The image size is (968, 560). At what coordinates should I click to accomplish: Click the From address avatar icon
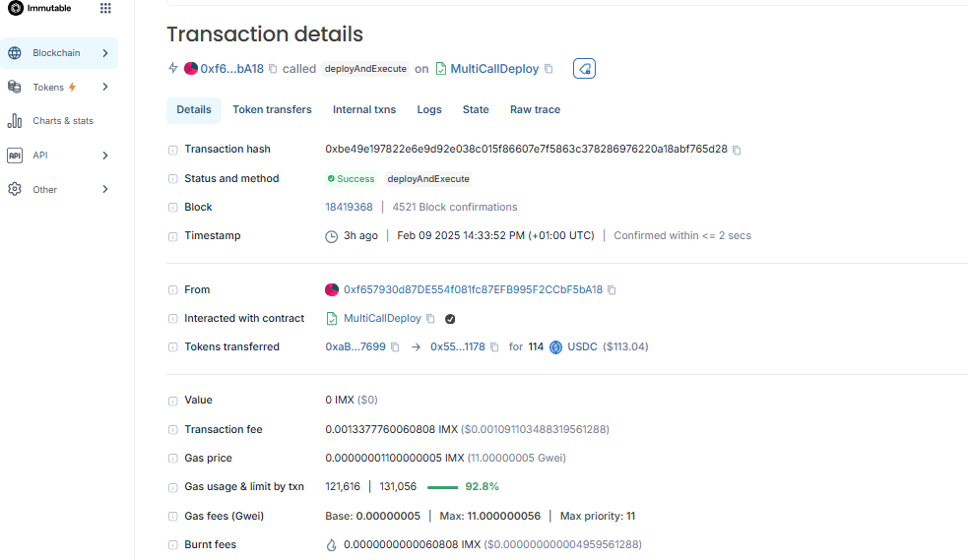pos(332,290)
